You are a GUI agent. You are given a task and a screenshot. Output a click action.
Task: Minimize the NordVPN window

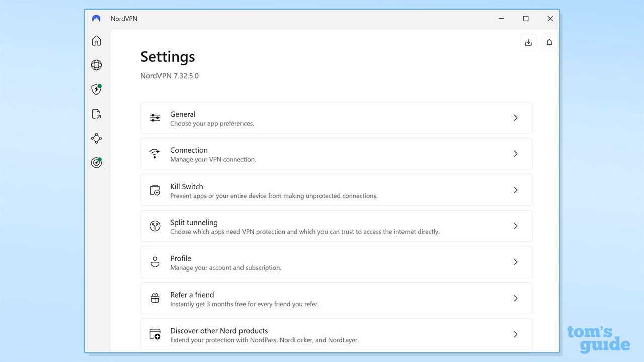pyautogui.click(x=502, y=19)
